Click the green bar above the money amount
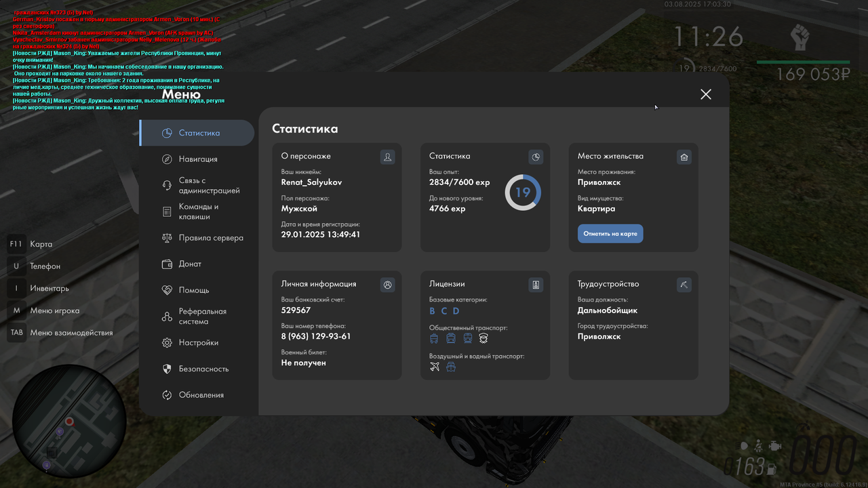 [x=803, y=62]
